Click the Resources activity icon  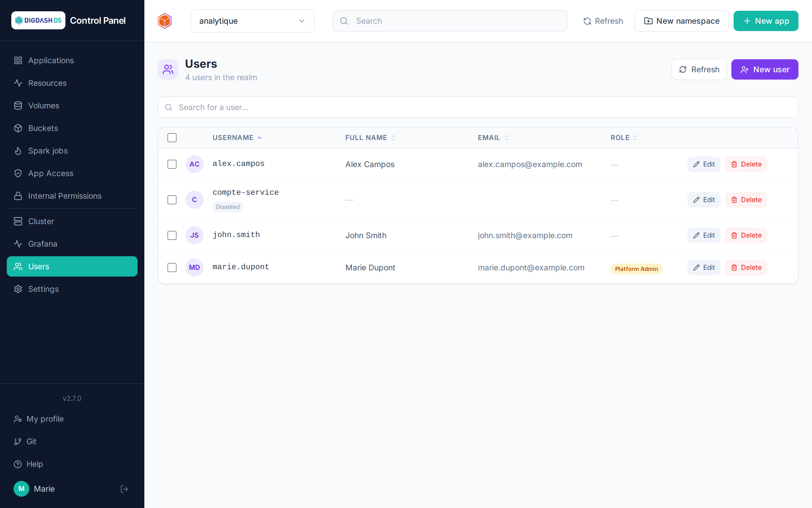point(18,83)
